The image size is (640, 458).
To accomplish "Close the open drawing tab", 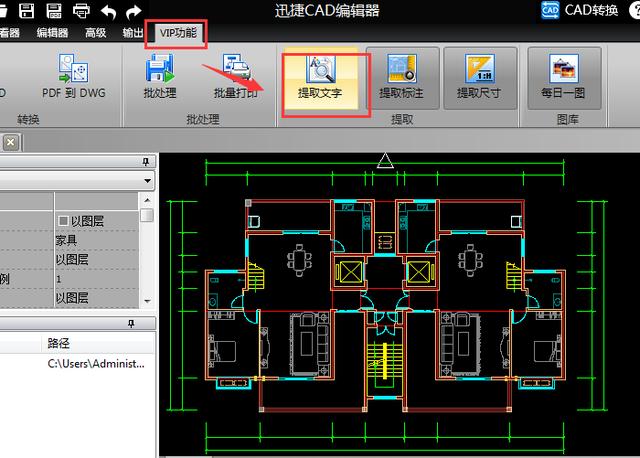I will 11,142.
